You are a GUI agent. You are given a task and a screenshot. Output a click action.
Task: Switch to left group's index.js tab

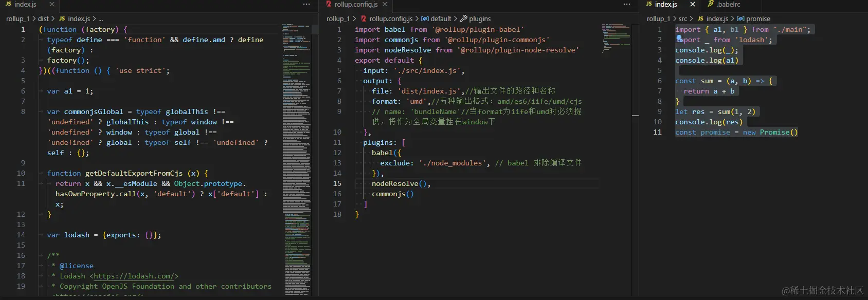click(25, 4)
